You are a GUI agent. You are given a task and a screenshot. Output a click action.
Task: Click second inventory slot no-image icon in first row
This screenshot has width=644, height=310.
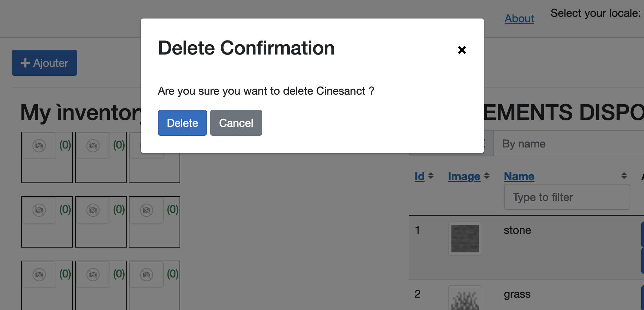coord(93,146)
